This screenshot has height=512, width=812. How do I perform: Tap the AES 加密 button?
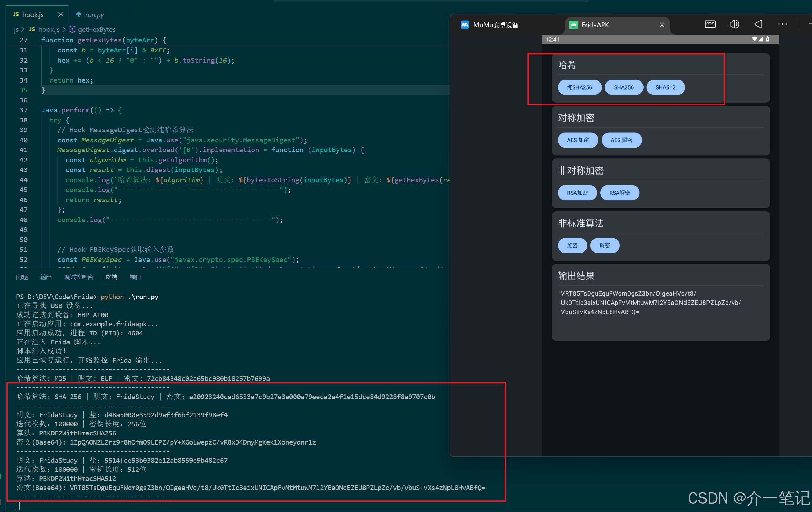(x=577, y=140)
